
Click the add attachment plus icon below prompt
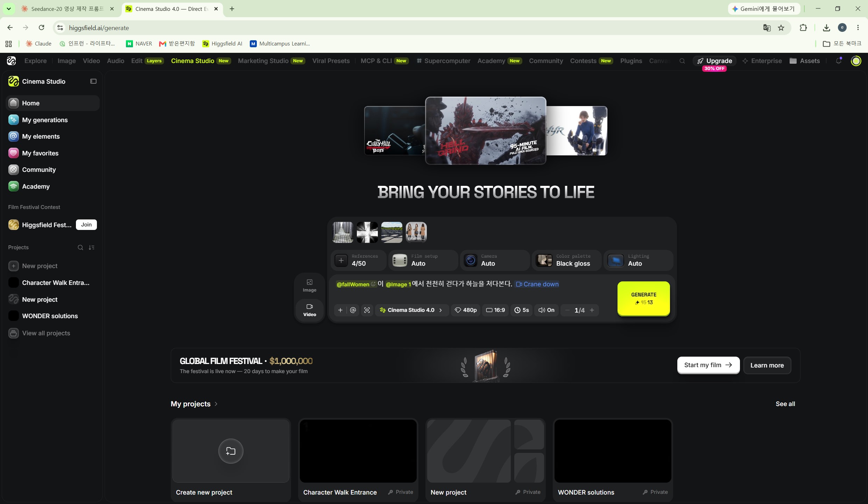pos(340,310)
